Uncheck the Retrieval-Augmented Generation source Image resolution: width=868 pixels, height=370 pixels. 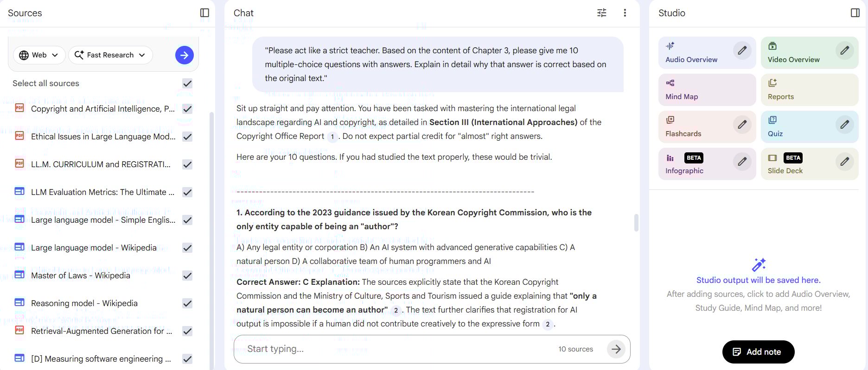point(187,331)
